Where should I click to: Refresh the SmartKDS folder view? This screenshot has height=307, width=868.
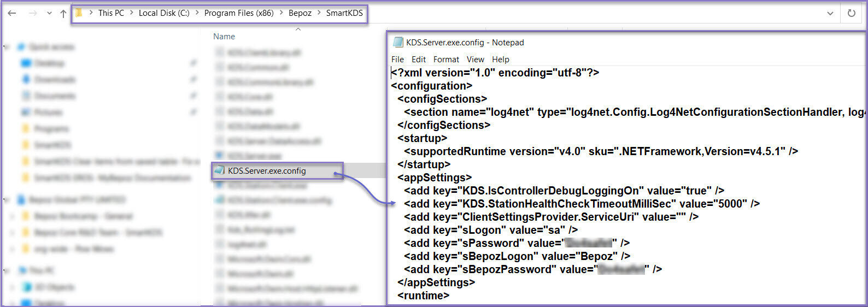(x=852, y=13)
